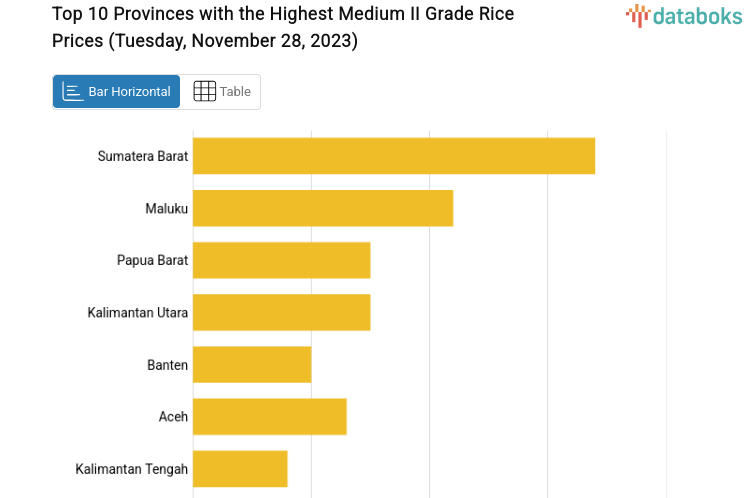Select the Papua Barat bar
The image size is (753, 498).
281,260
